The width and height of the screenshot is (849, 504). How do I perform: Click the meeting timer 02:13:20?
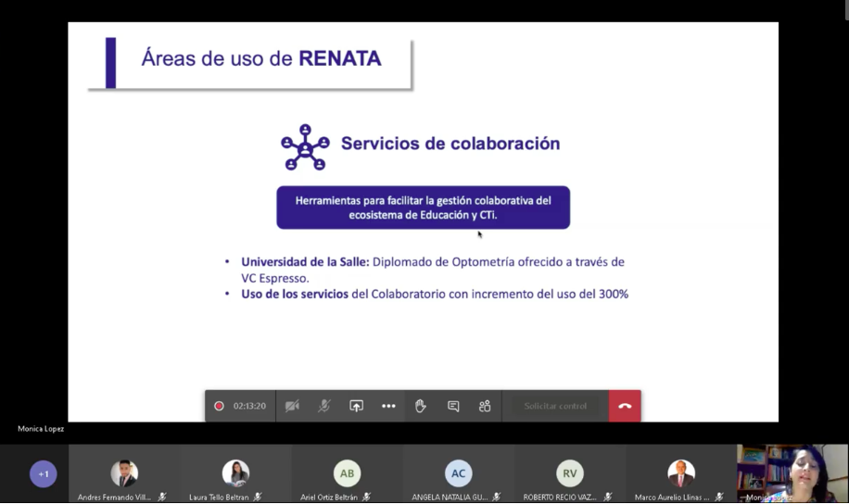point(249,406)
